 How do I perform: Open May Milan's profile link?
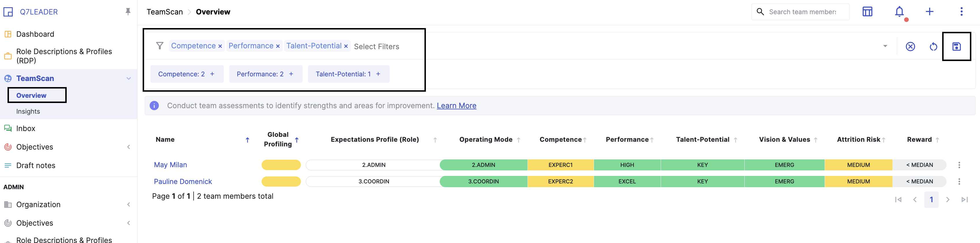[170, 165]
